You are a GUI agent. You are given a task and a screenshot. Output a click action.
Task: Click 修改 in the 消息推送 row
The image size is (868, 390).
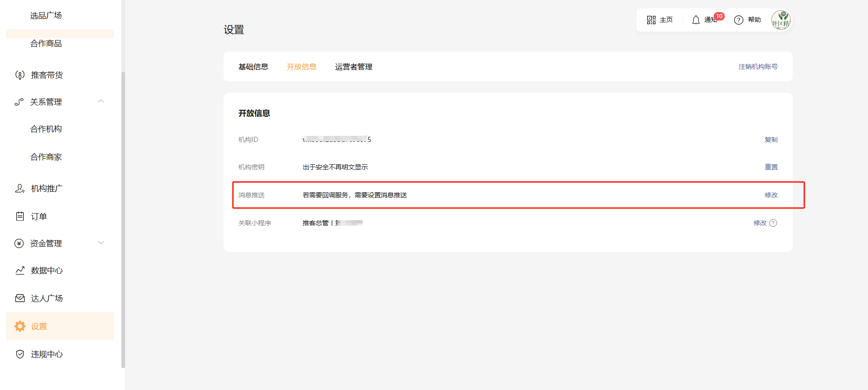click(x=771, y=195)
